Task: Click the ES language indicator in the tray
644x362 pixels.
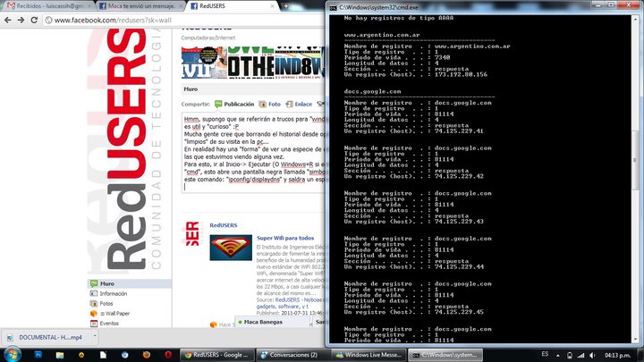Action: pyautogui.click(x=545, y=354)
